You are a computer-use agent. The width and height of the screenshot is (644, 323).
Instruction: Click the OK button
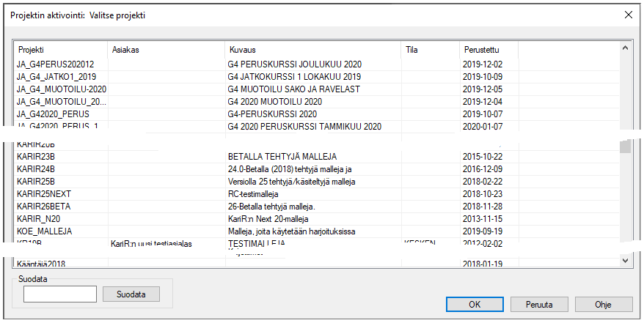point(475,304)
